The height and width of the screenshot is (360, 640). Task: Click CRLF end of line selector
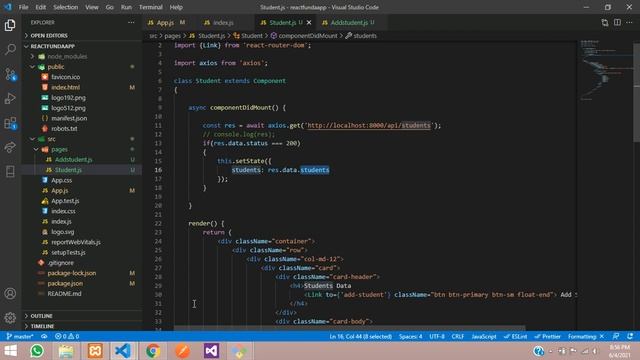[x=458, y=336]
